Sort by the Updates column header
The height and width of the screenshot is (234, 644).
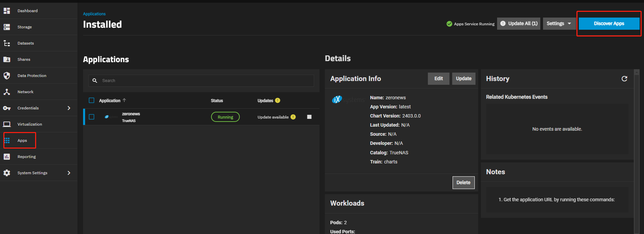[265, 101]
